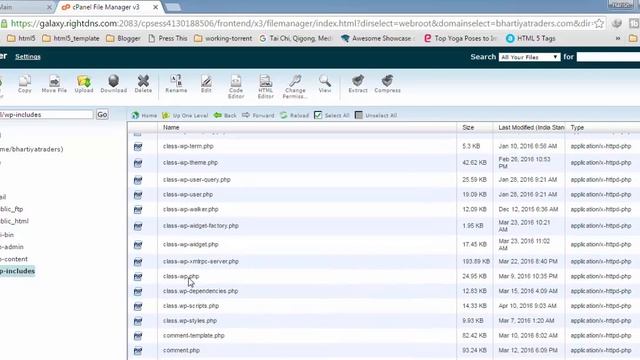Viewport: 640px width, 360px height.
Task: Go to Home directory
Action: click(x=144, y=116)
